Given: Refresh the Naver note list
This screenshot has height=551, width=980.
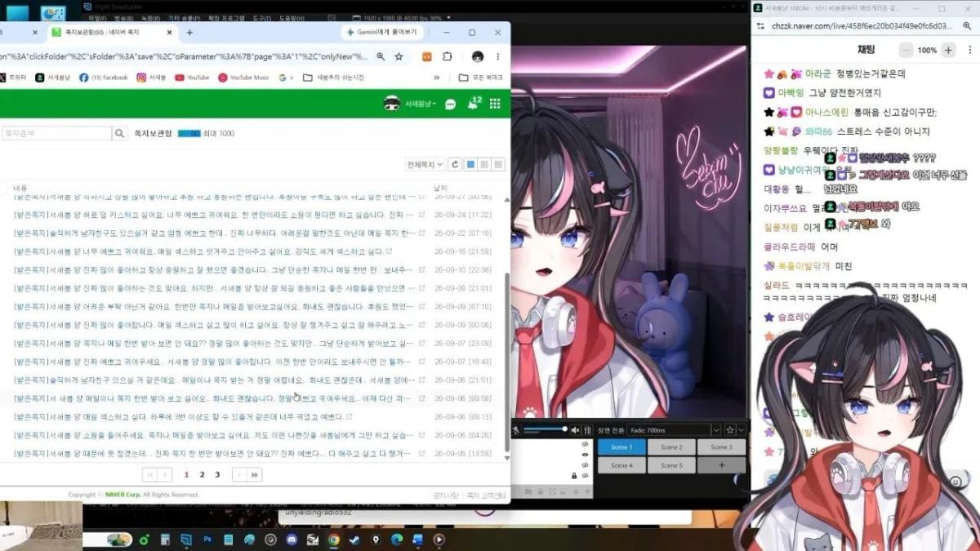Looking at the screenshot, I should tap(455, 164).
